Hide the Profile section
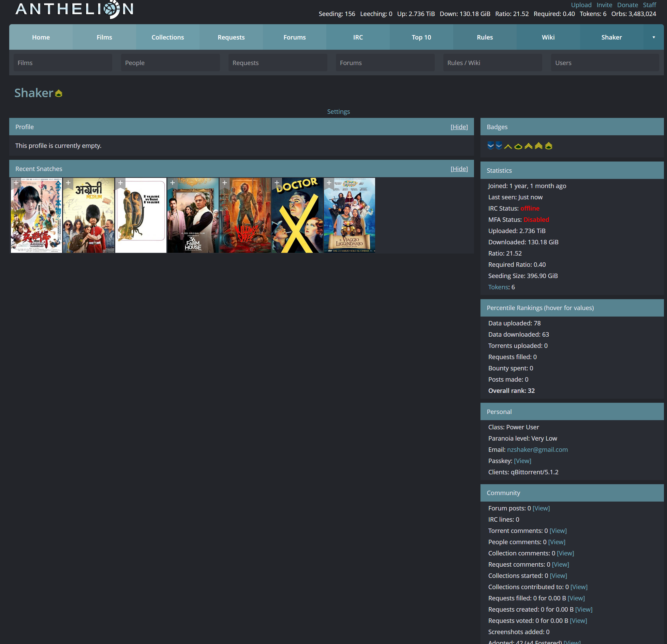667x644 pixels. pos(459,127)
